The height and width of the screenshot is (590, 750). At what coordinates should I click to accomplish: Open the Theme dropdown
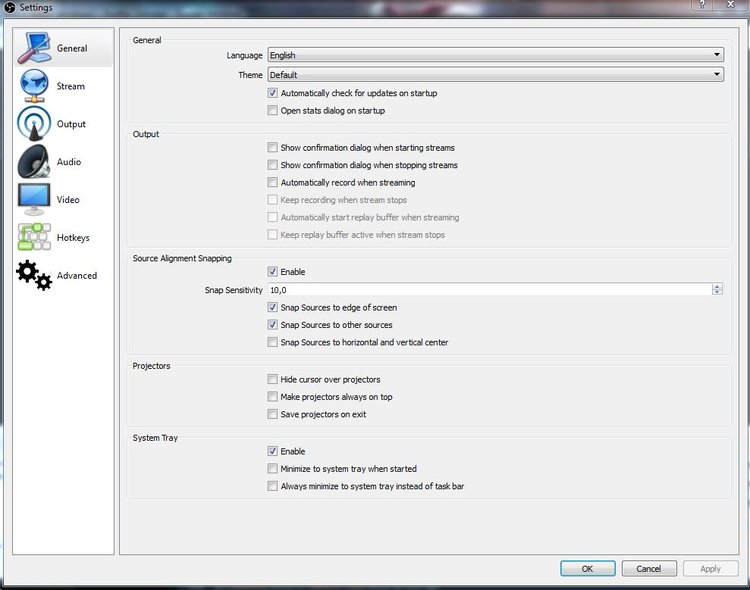click(x=496, y=75)
